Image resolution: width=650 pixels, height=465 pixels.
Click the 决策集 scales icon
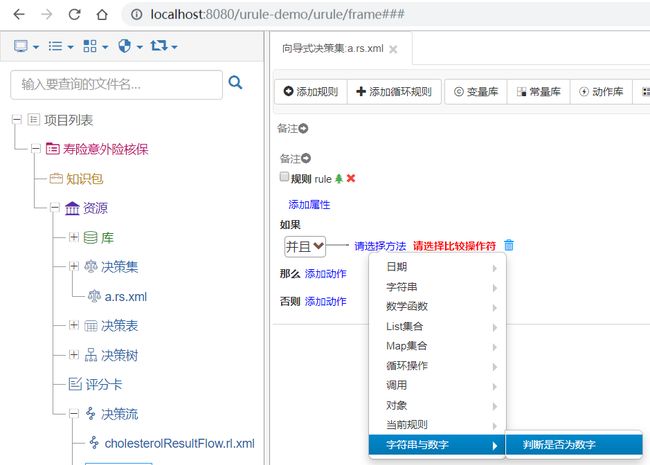[x=91, y=266]
